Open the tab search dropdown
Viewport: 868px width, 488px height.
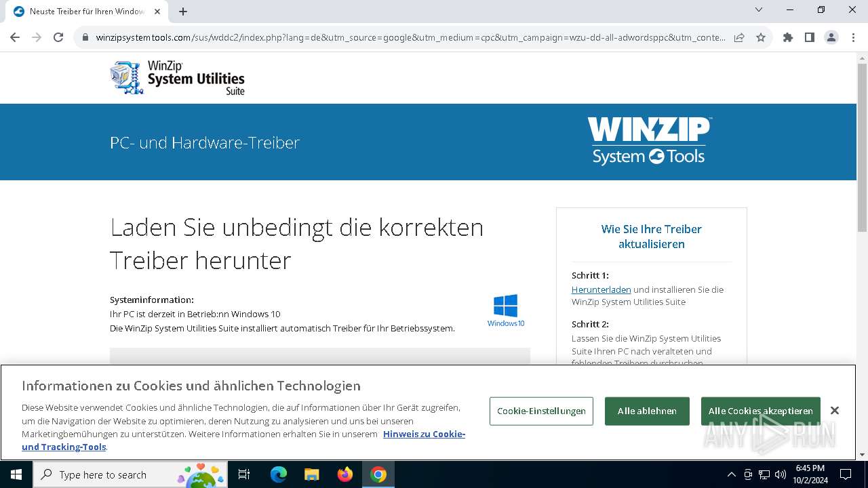[759, 9]
